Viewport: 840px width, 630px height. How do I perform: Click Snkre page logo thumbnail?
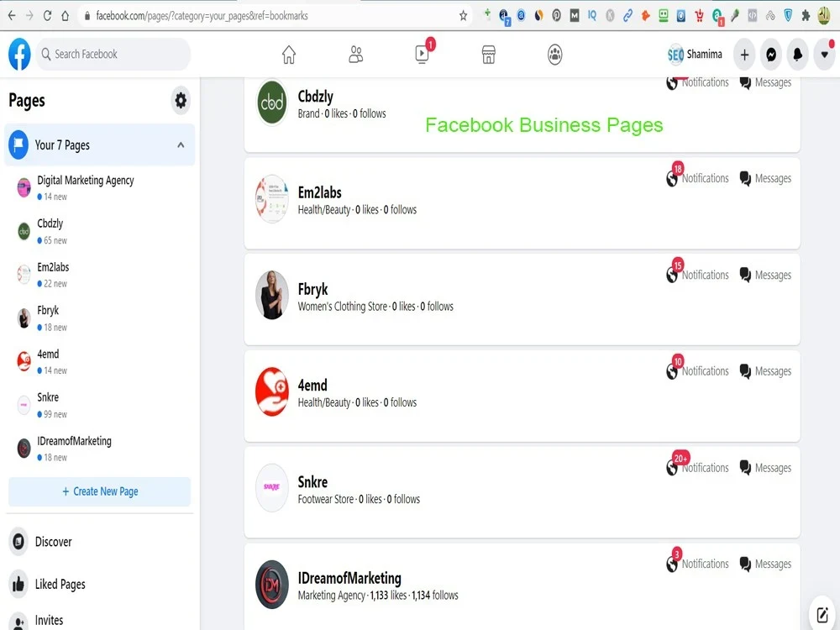click(x=272, y=487)
